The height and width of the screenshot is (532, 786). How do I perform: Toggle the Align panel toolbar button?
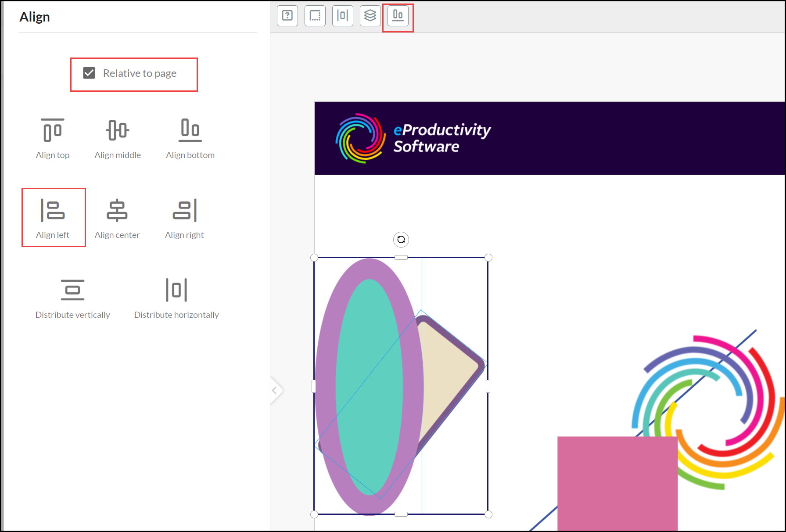click(398, 16)
